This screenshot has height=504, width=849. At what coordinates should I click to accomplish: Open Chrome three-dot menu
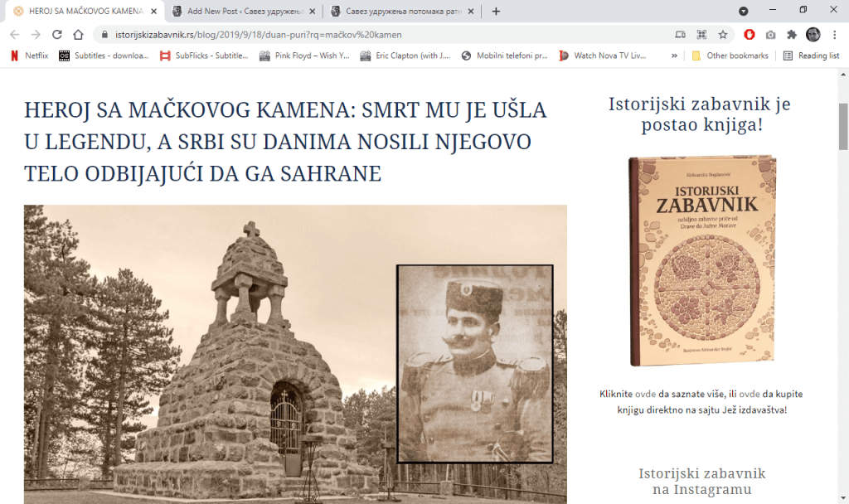point(835,35)
